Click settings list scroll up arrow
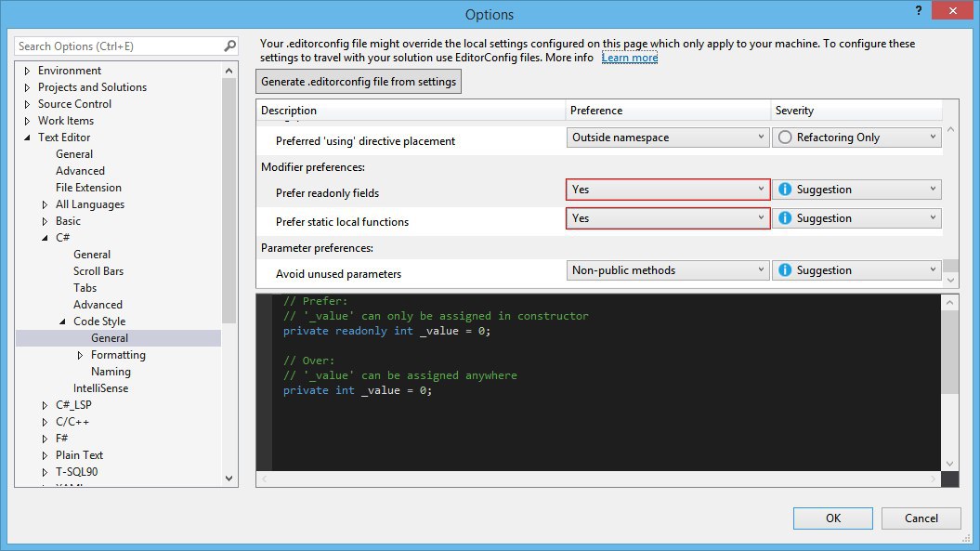Image resolution: width=980 pixels, height=551 pixels. pyautogui.click(x=950, y=129)
